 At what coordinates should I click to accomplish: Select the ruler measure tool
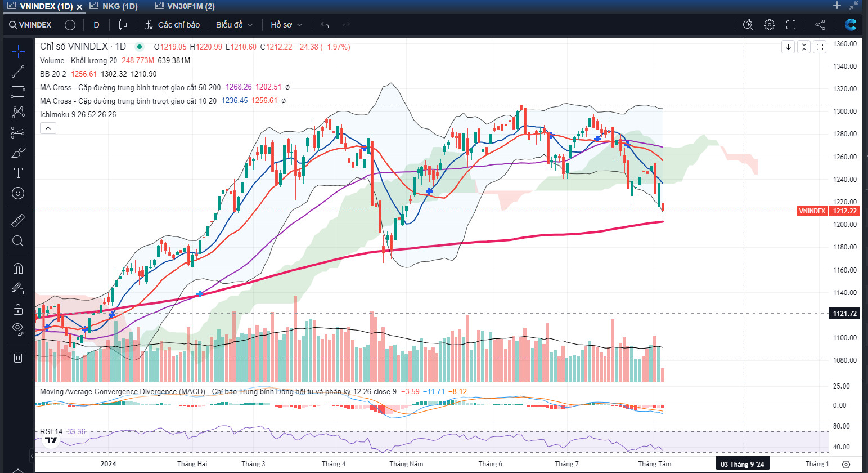coord(18,220)
